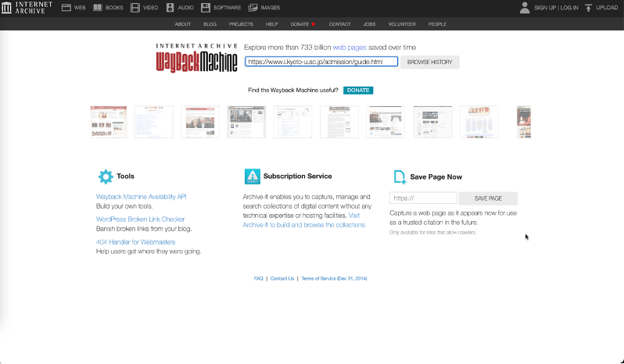
Task: Select the sixth archived site thumbnail
Action: [339, 122]
